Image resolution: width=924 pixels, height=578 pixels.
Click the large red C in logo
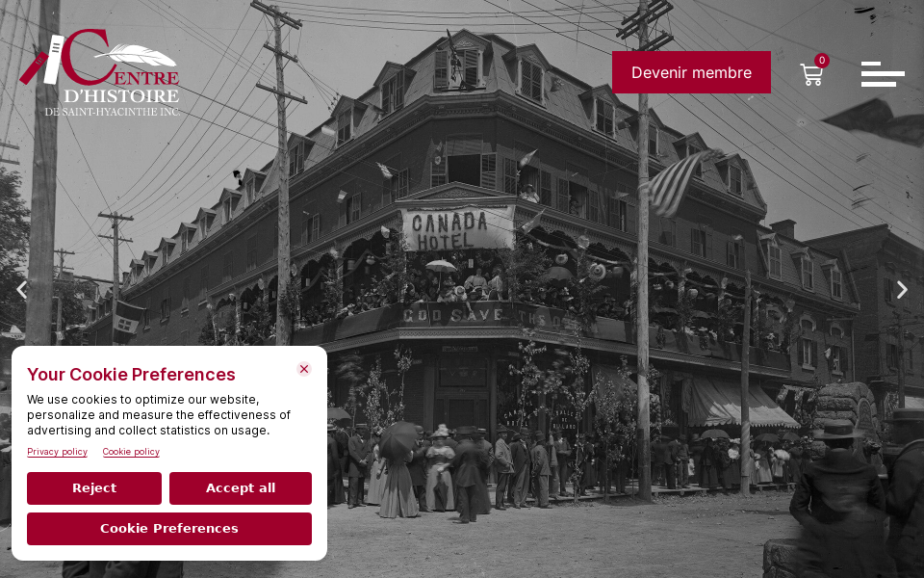pyautogui.click(x=86, y=57)
